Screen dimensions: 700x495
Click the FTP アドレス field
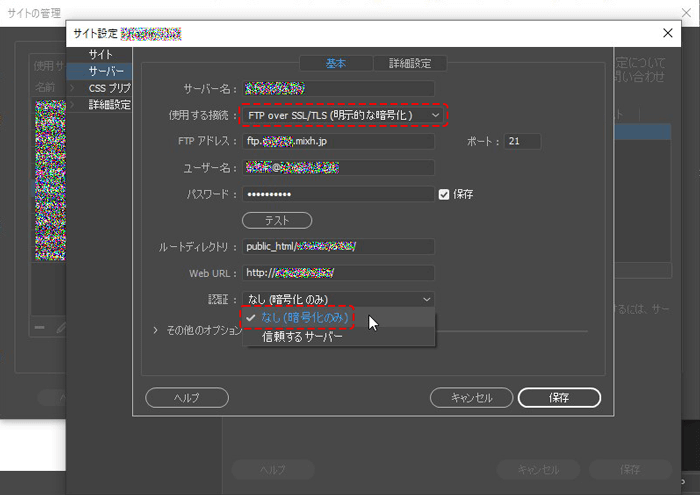(x=338, y=141)
